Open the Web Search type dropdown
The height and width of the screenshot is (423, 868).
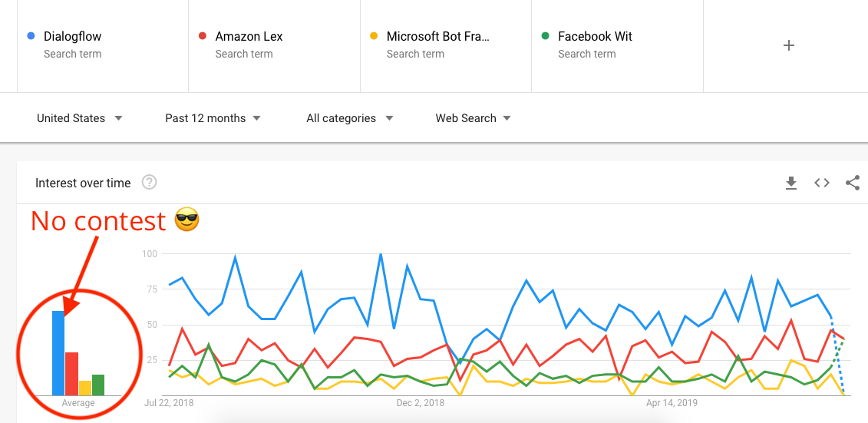coord(473,118)
